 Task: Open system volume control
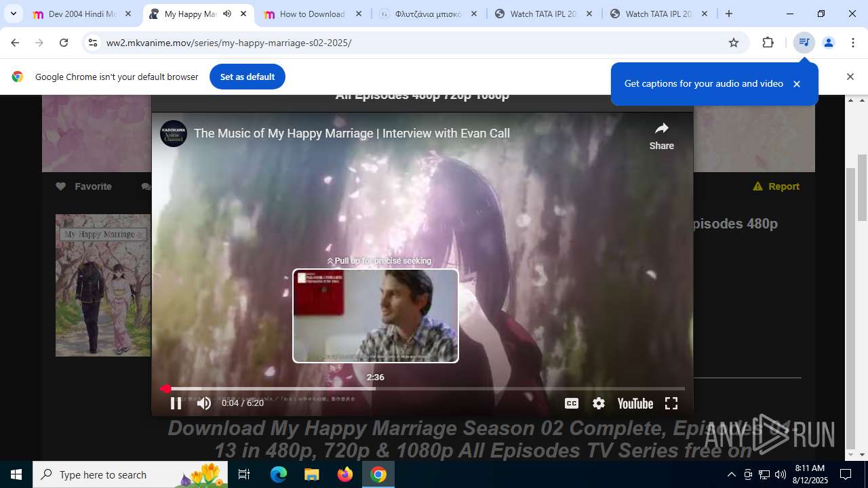pyautogui.click(x=781, y=474)
